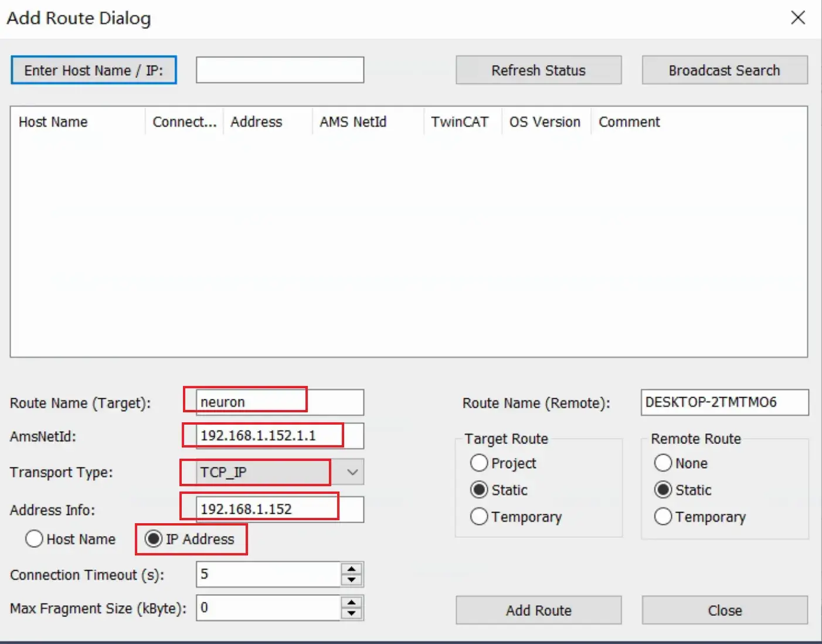
Task: Increase Connection Timeout using the up arrow
Action: pyautogui.click(x=351, y=569)
